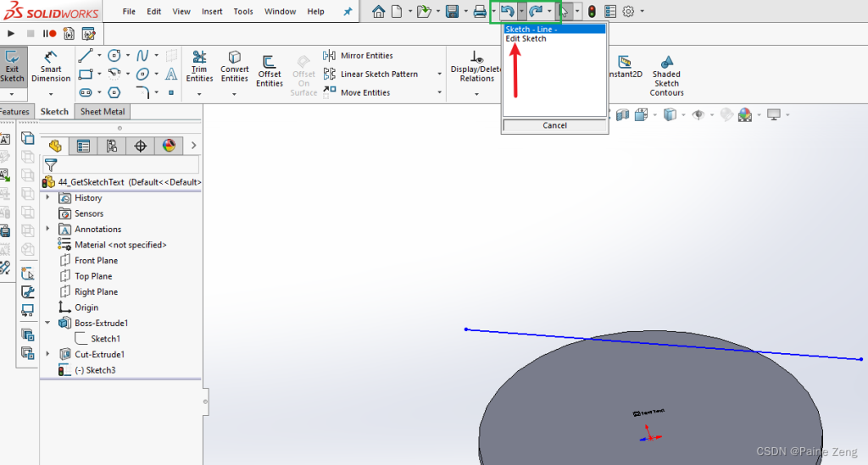Screen dimensions: 868x465
Task: Open the Trim Entities dropdown arrow
Action: pyautogui.click(x=199, y=94)
